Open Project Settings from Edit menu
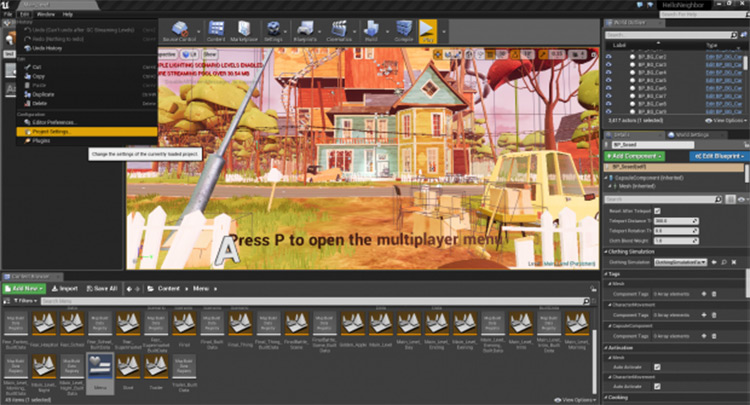 (x=87, y=131)
